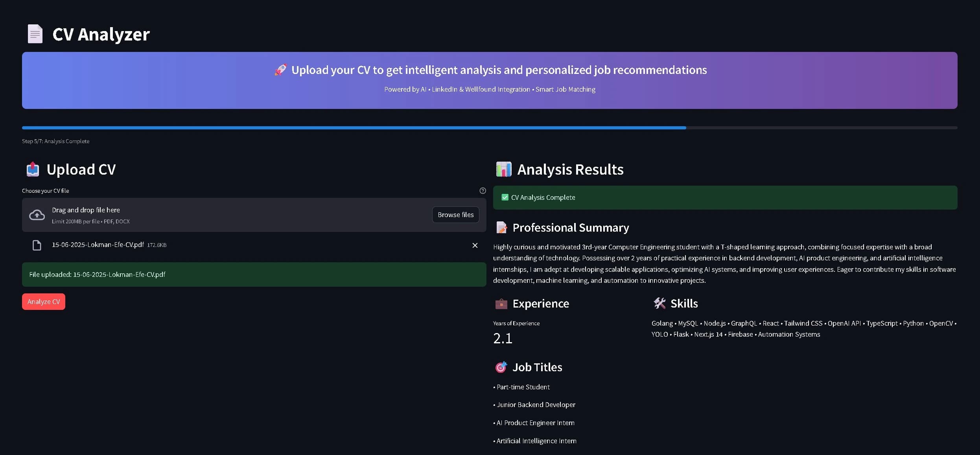Click the cloud upload icon in the drop zone
980x455 pixels.
coord(37,215)
